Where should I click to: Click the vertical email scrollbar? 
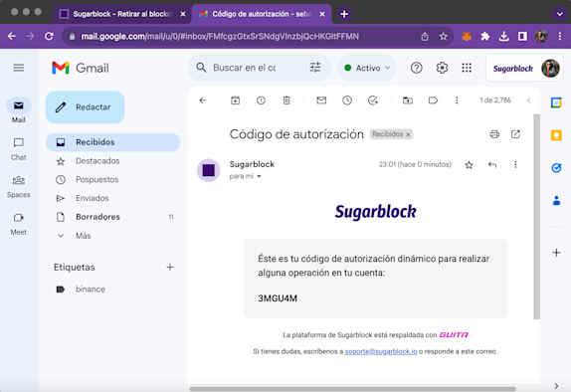[537, 217]
